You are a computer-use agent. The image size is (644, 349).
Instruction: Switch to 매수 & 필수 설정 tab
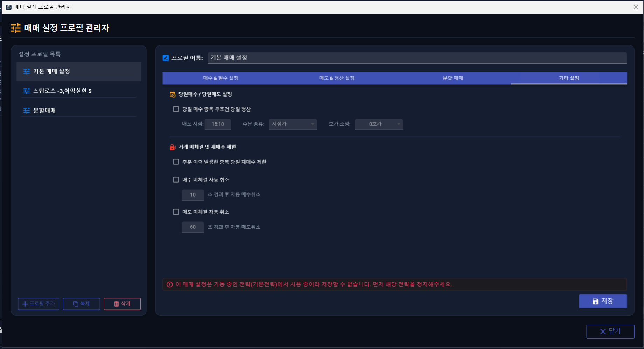[x=220, y=78]
